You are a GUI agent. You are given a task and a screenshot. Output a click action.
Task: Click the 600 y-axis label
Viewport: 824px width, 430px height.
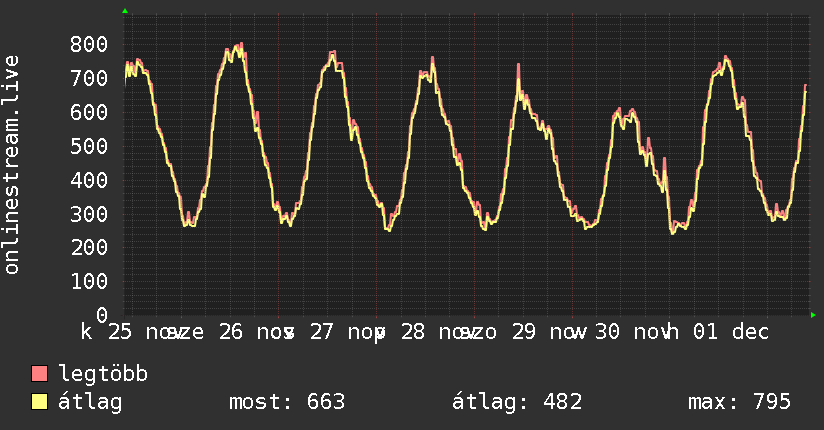coord(89,112)
